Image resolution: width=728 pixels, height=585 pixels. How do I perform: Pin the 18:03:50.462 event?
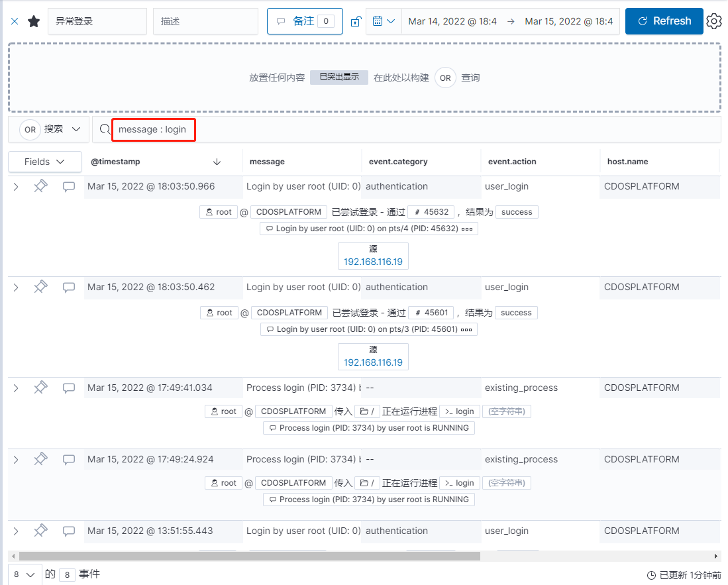point(40,287)
